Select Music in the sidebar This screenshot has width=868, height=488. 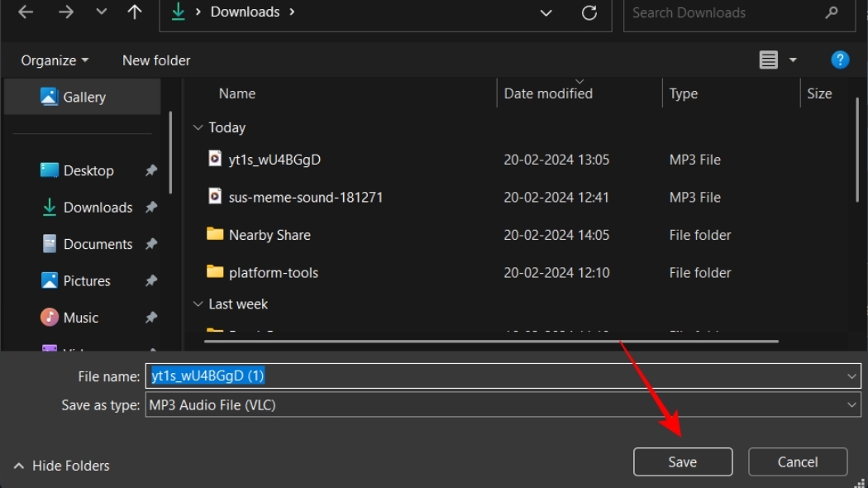(80, 318)
